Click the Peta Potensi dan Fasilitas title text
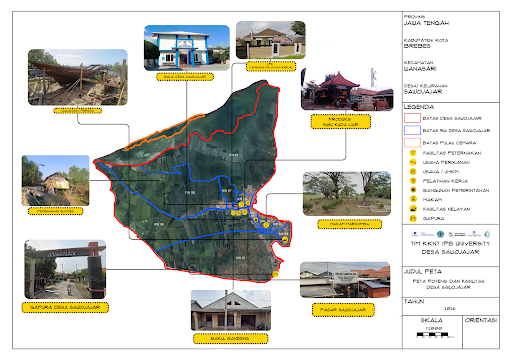The image size is (512, 360). coord(448,284)
